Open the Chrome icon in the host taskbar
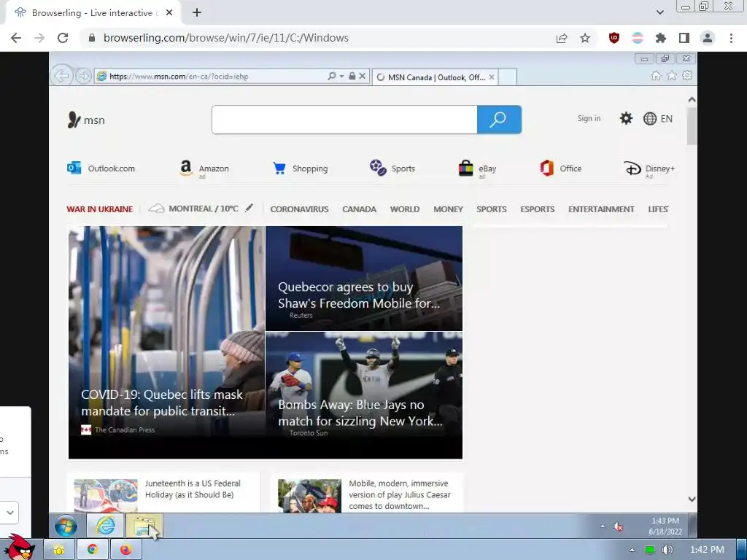The width and height of the screenshot is (747, 560). pos(93,550)
